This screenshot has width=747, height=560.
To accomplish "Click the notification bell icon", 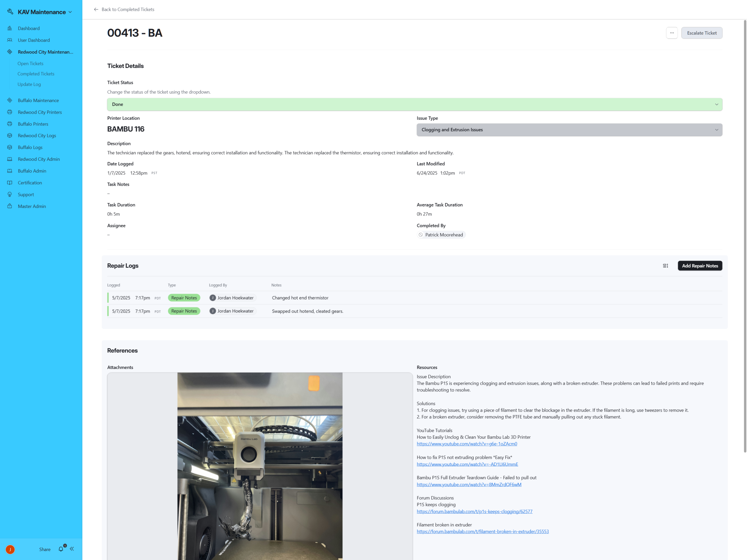I will coord(61,549).
